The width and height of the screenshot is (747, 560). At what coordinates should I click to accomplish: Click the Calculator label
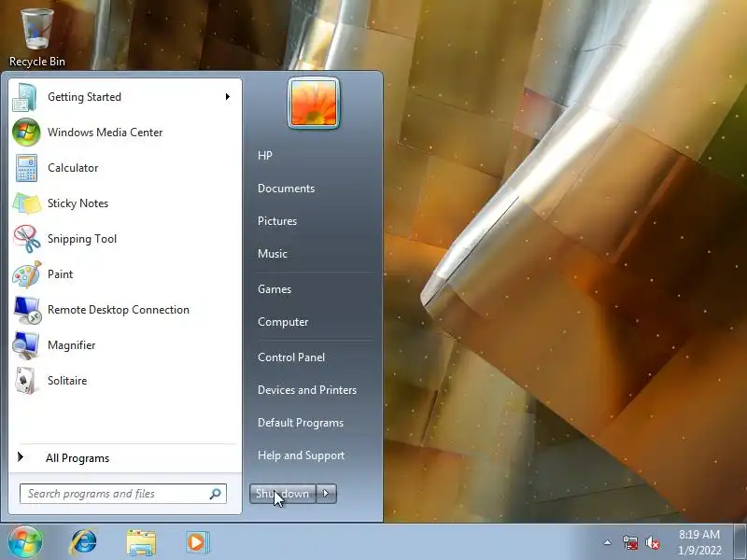point(73,168)
